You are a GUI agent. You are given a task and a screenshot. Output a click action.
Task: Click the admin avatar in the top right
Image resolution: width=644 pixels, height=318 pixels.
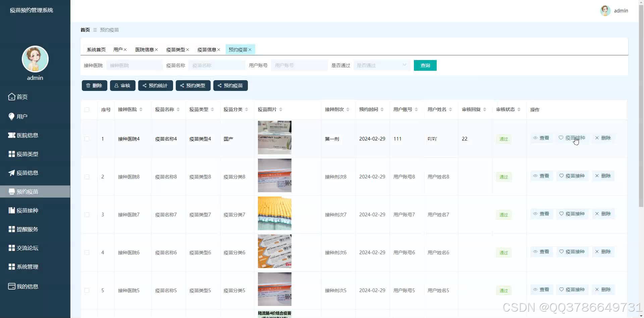(605, 11)
